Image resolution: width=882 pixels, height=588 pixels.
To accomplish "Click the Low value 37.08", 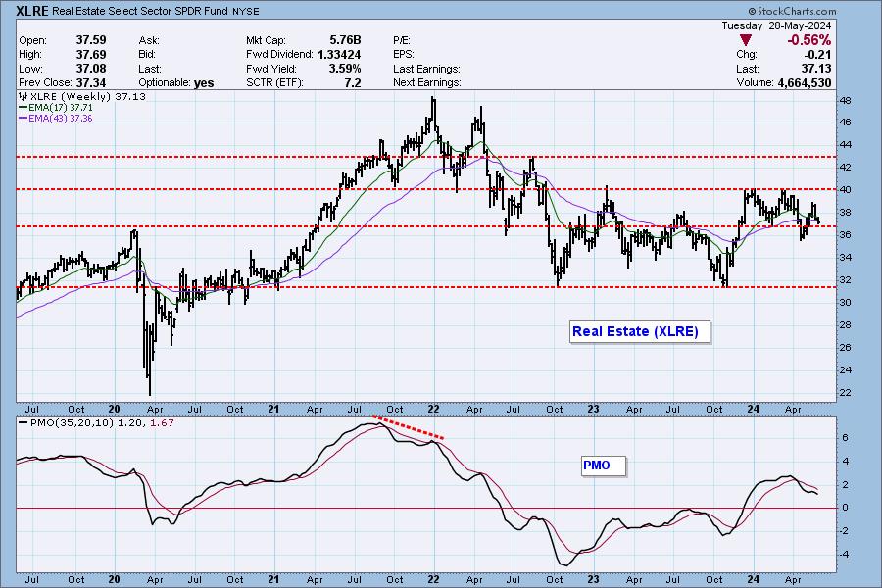I will [x=91, y=69].
